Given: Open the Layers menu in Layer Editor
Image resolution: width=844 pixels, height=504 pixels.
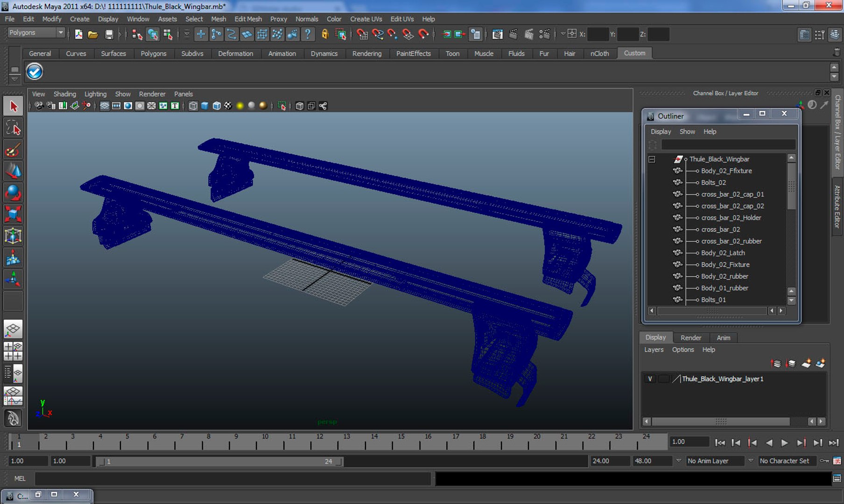Looking at the screenshot, I should pos(654,350).
